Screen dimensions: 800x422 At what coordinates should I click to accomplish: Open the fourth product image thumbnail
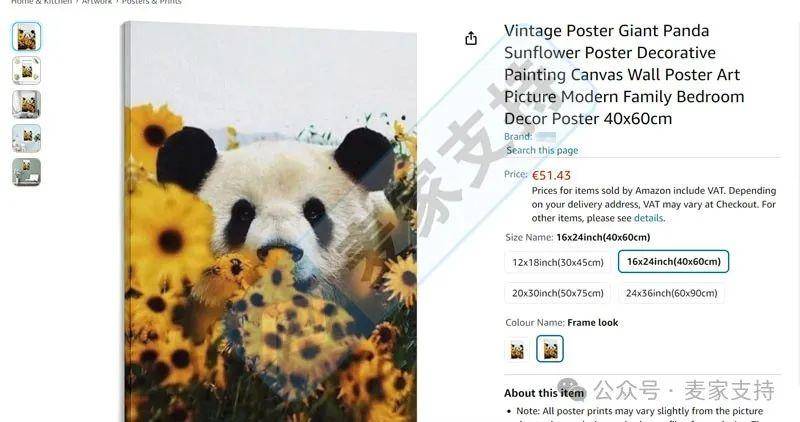[27, 138]
